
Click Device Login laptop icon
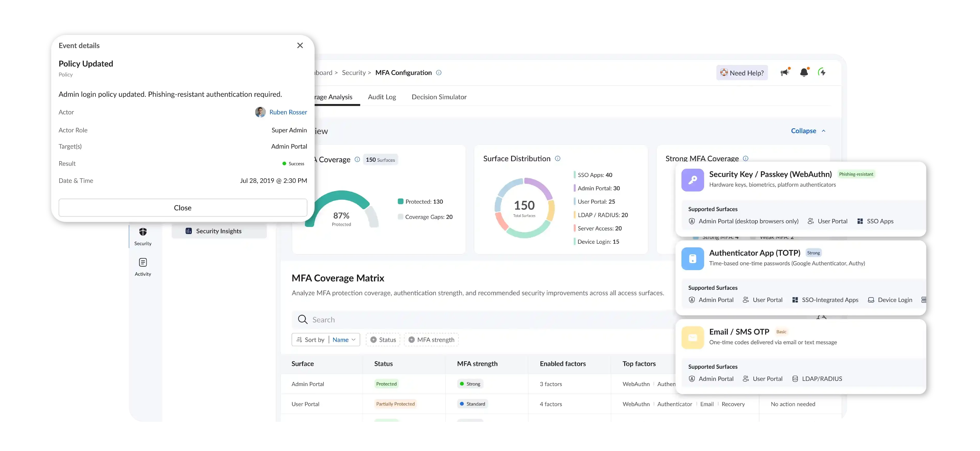click(x=871, y=300)
